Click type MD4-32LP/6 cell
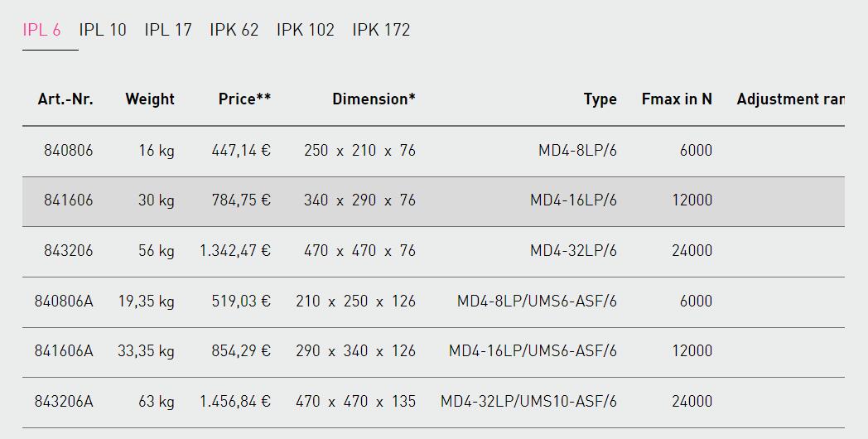 (x=573, y=251)
